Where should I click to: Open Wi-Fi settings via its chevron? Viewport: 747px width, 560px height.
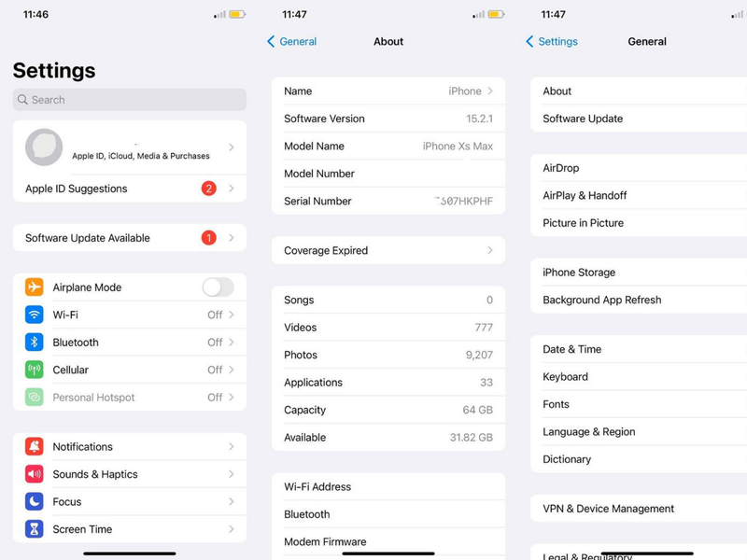coord(232,315)
